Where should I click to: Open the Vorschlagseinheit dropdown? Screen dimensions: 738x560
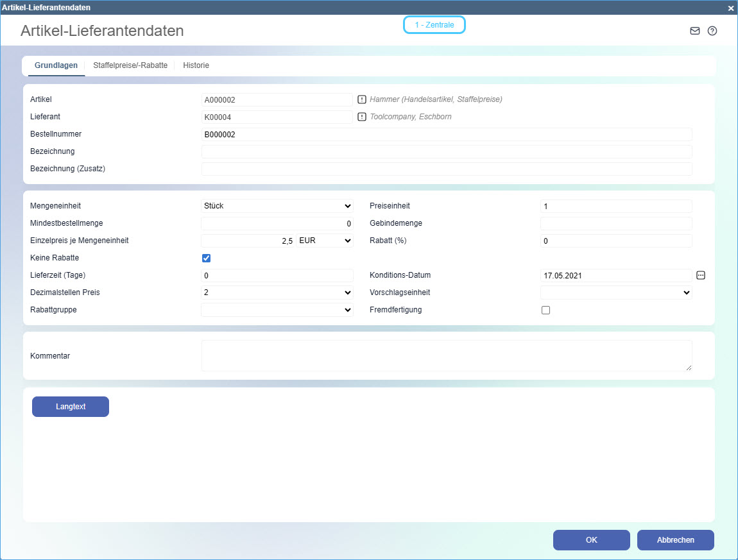(x=615, y=293)
